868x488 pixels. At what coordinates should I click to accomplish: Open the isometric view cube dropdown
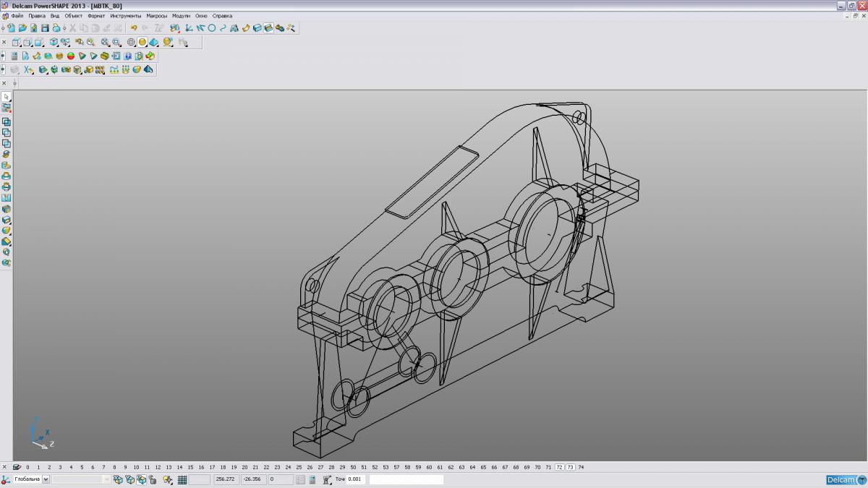(x=54, y=42)
